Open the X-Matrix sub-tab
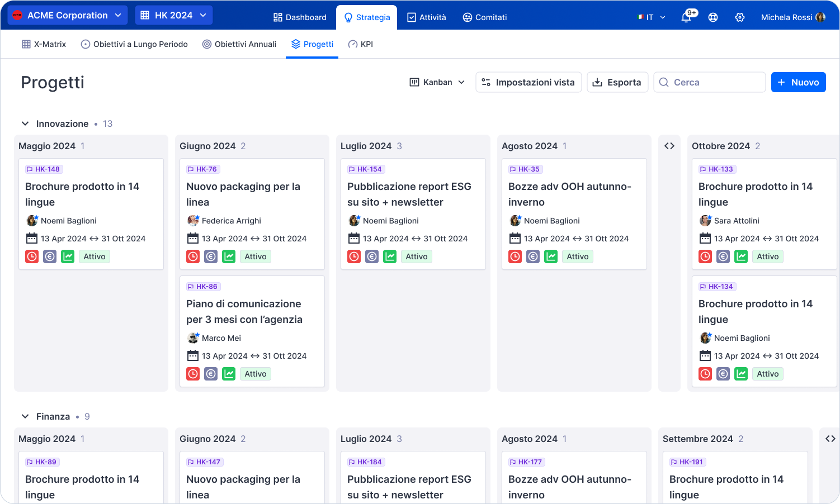Viewport: 840px width, 504px height. tap(44, 44)
